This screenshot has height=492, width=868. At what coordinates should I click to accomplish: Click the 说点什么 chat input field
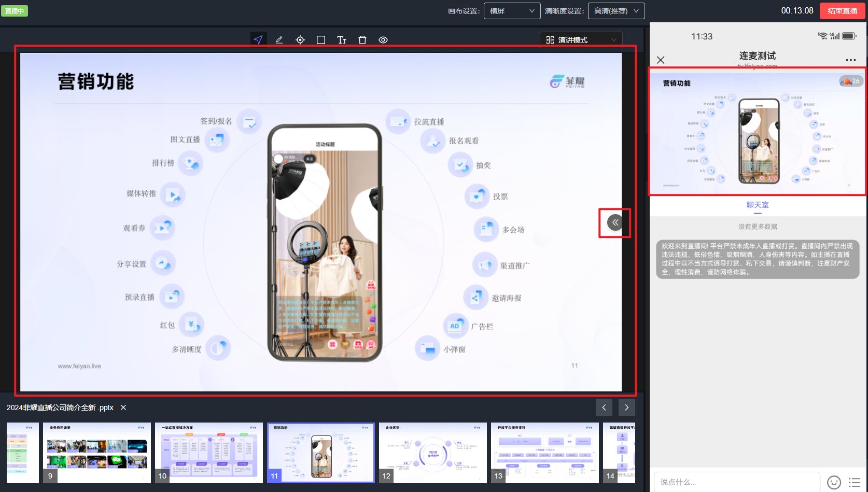pos(736,482)
